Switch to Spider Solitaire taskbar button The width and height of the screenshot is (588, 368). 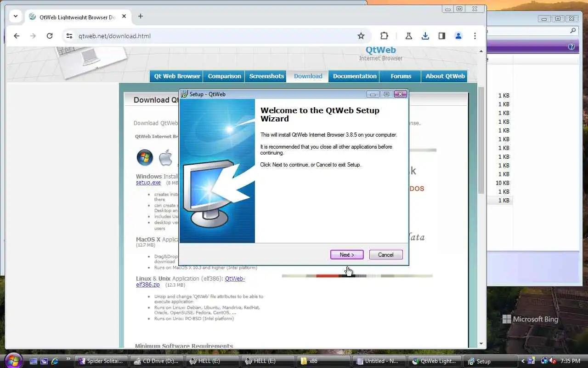[101, 361]
